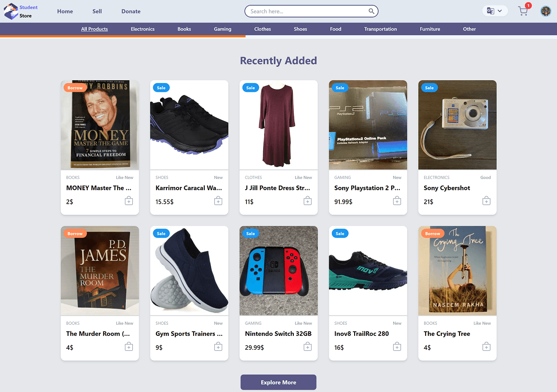Screen dimensions: 557x392
Task: Click the Gym Sports Trainers ... title
Action: (189, 334)
